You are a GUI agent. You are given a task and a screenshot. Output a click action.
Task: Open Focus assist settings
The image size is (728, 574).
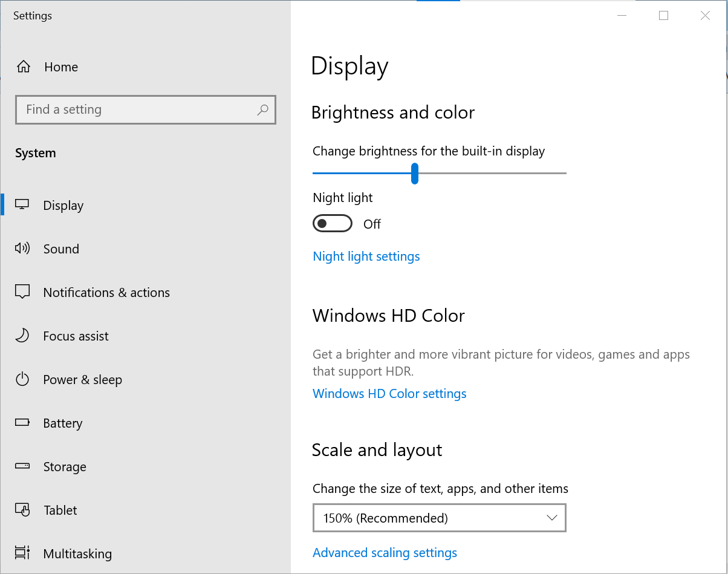pos(22,336)
